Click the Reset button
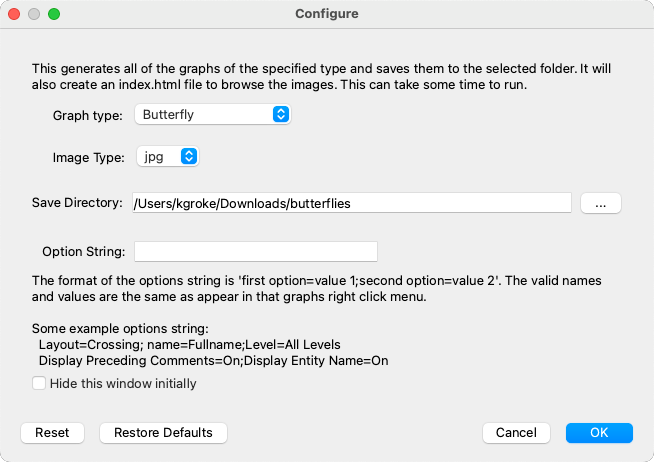This screenshot has height=462, width=654. pyautogui.click(x=52, y=433)
